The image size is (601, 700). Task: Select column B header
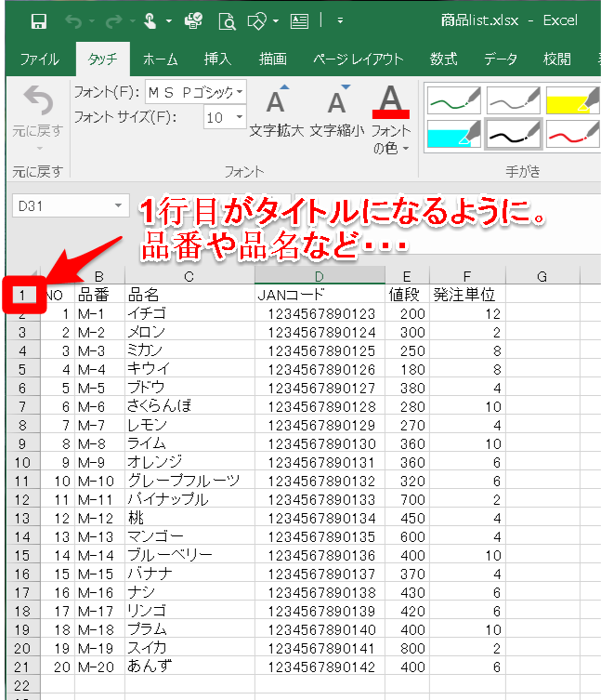(99, 276)
